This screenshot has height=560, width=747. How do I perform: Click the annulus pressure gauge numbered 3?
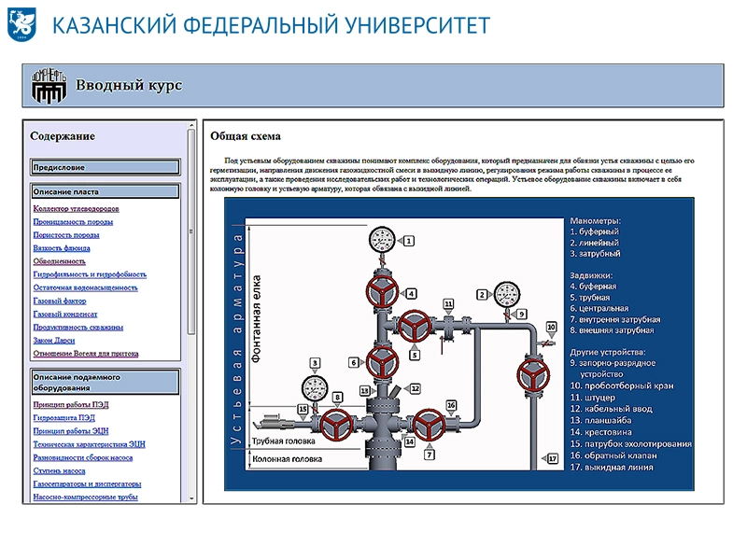315,388
